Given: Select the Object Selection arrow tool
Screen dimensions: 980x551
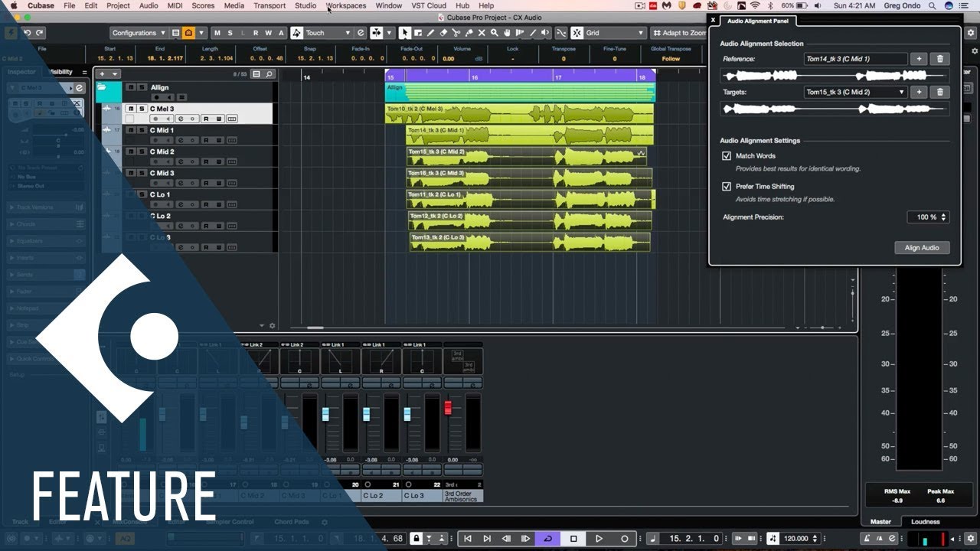Looking at the screenshot, I should point(405,33).
